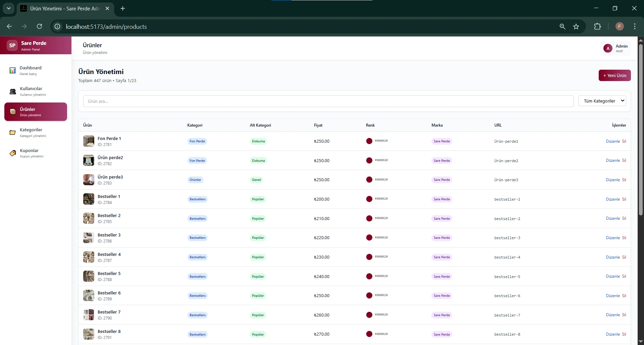Bookmark this page with the star icon
This screenshot has height=345, width=644.
[x=576, y=26]
